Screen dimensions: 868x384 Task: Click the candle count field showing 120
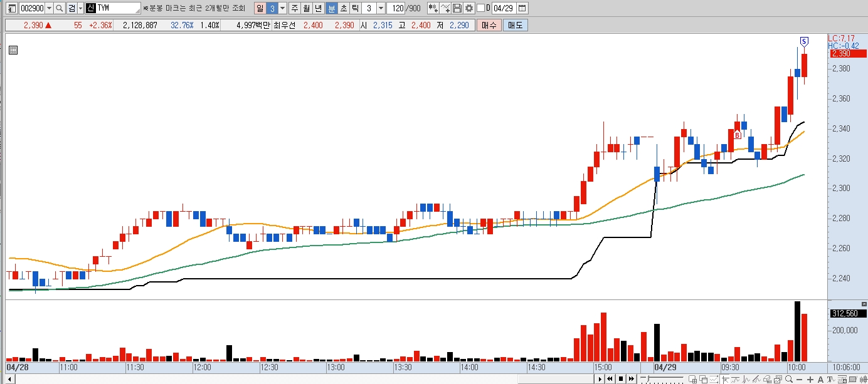tap(396, 8)
